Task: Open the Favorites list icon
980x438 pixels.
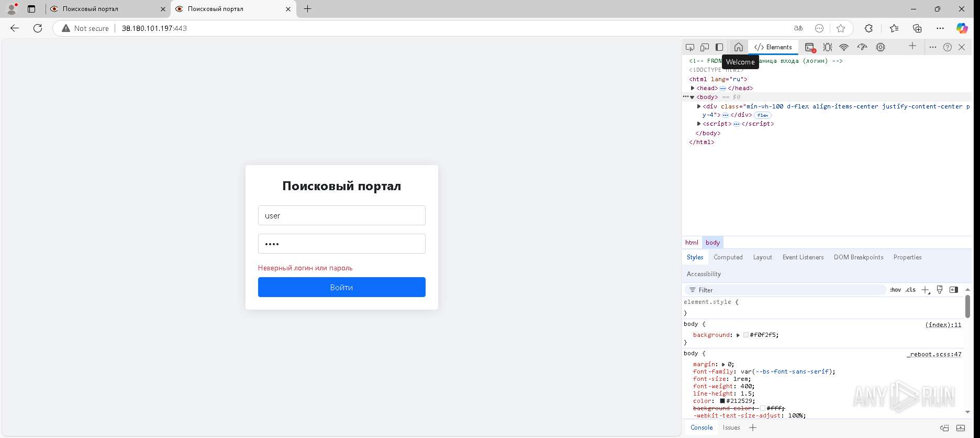Action: (x=894, y=28)
